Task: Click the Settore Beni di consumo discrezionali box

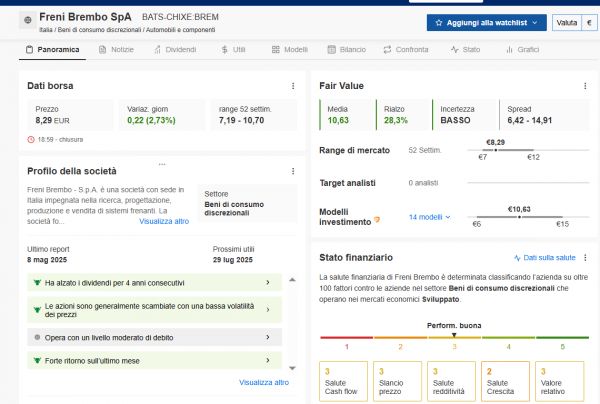Action: [x=248, y=203]
